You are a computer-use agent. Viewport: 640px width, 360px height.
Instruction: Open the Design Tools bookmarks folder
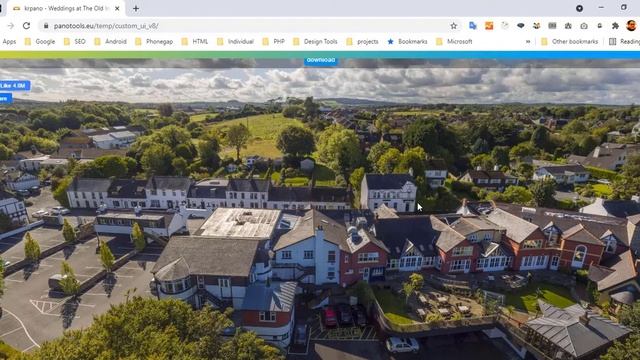[x=315, y=41]
